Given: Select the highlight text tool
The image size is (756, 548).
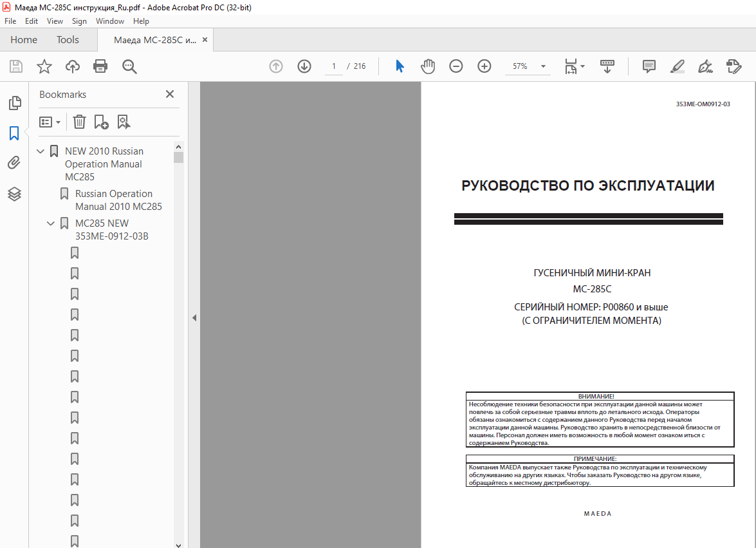Looking at the screenshot, I should pyautogui.click(x=678, y=66).
